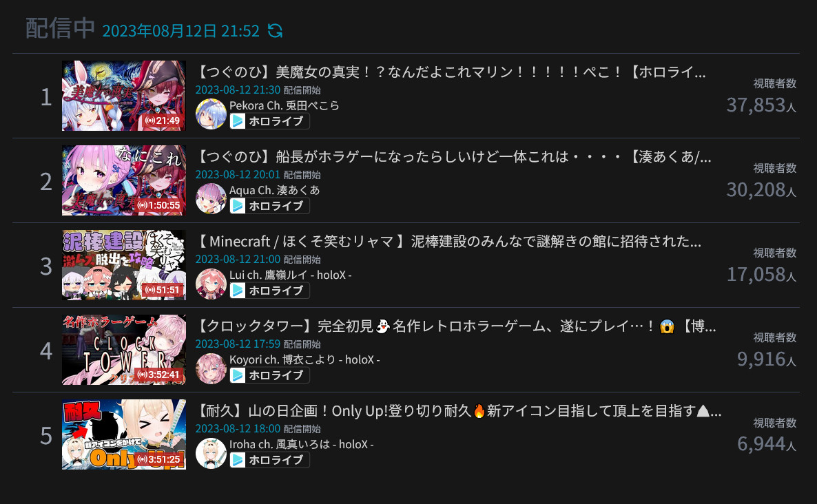Open the Clock Tower stream thumbnail

[x=124, y=350]
